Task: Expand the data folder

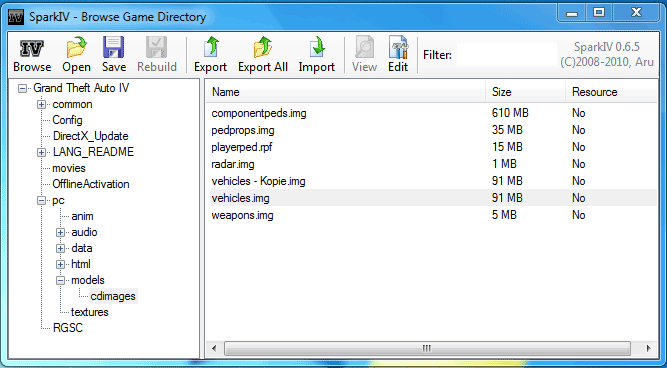Action: (60, 248)
